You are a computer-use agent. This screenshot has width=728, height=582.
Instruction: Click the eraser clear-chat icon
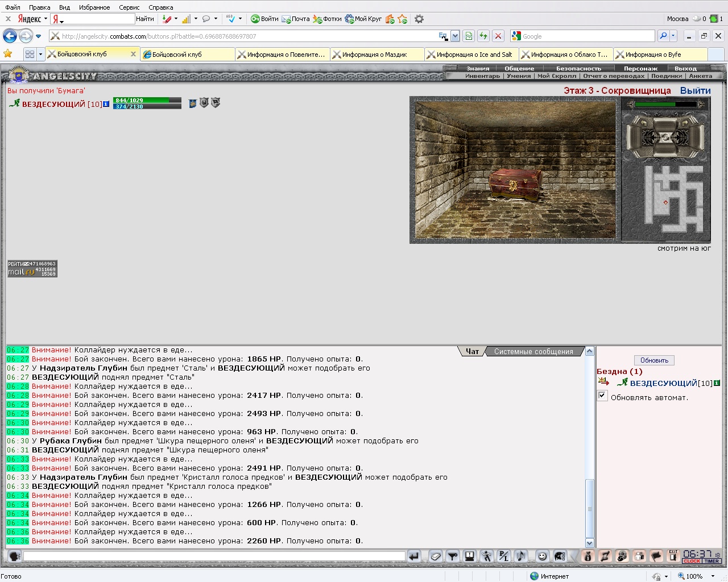pyautogui.click(x=435, y=556)
